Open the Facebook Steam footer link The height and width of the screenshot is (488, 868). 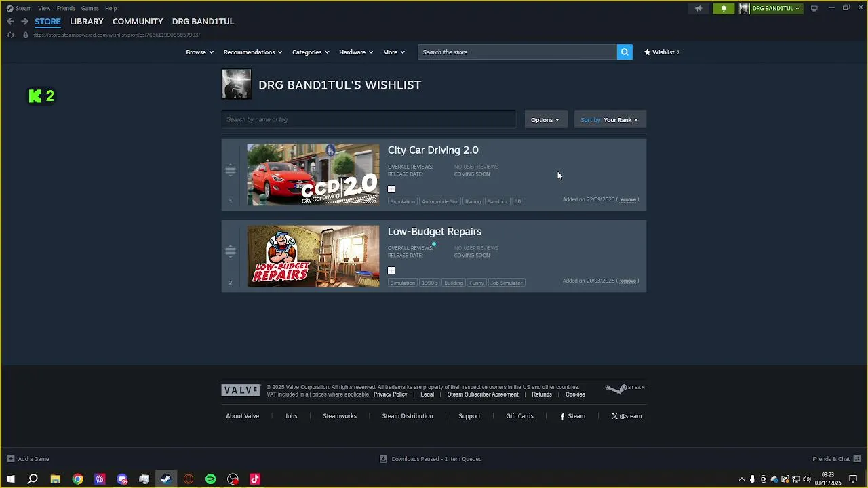(573, 416)
